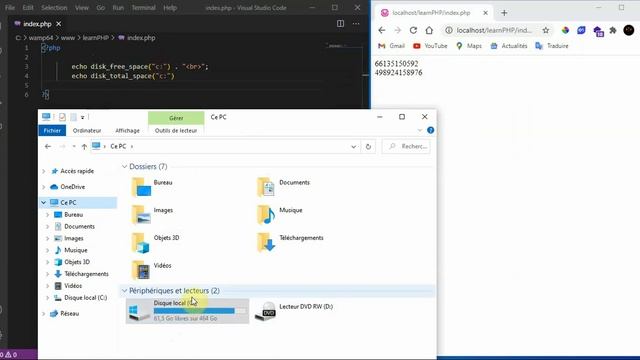The height and width of the screenshot is (360, 640).
Task: Expand Réseau in navigation pane
Action: tap(44, 313)
